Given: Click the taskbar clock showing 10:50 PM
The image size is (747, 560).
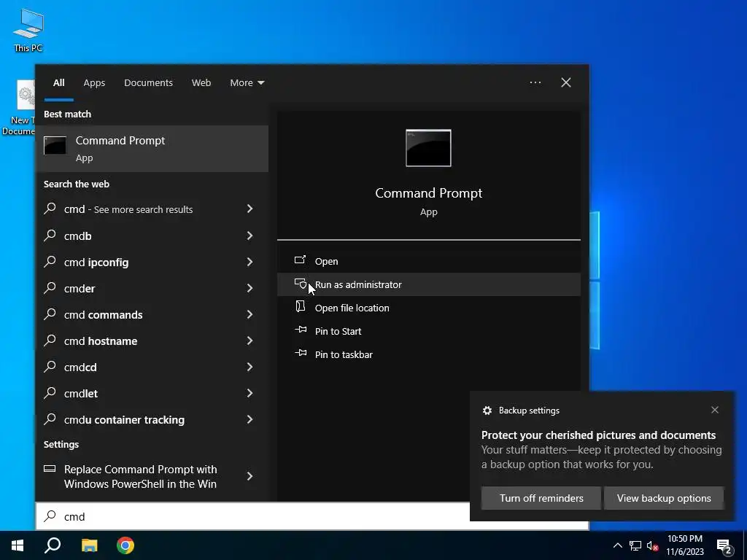Looking at the screenshot, I should (x=684, y=545).
